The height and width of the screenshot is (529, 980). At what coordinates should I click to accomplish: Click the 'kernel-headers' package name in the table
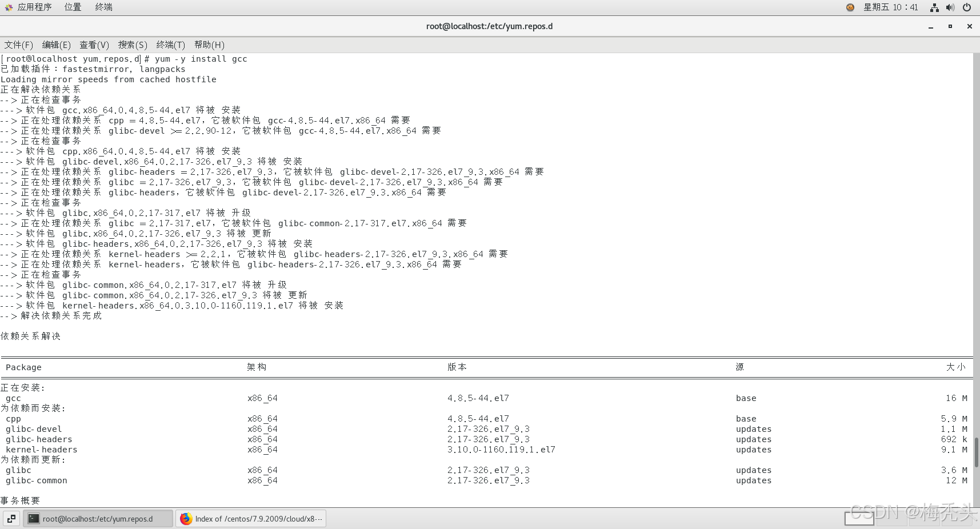point(42,450)
